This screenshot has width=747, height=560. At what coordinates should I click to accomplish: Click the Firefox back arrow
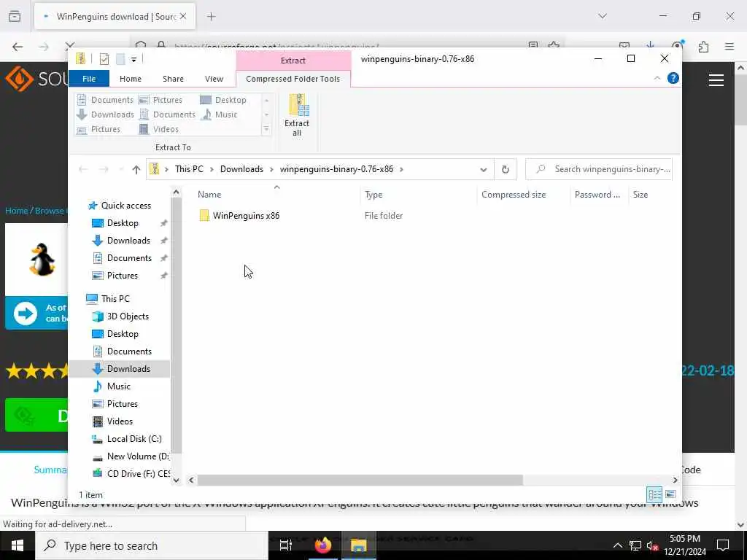[x=18, y=47]
